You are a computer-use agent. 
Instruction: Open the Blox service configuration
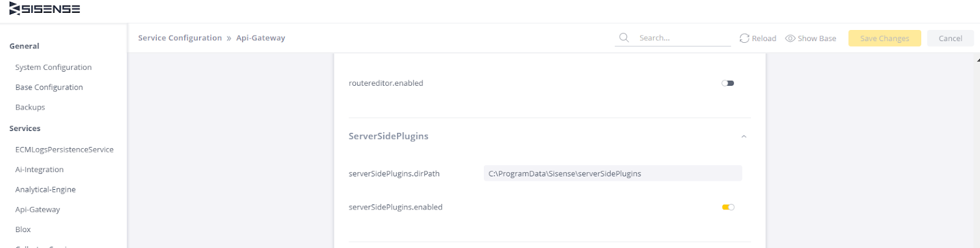[23, 230]
